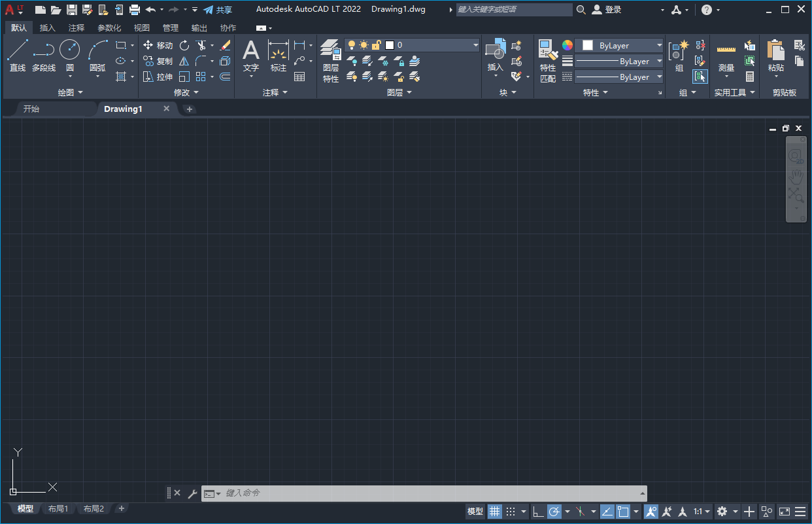Click the white layer color swatch

(390, 45)
